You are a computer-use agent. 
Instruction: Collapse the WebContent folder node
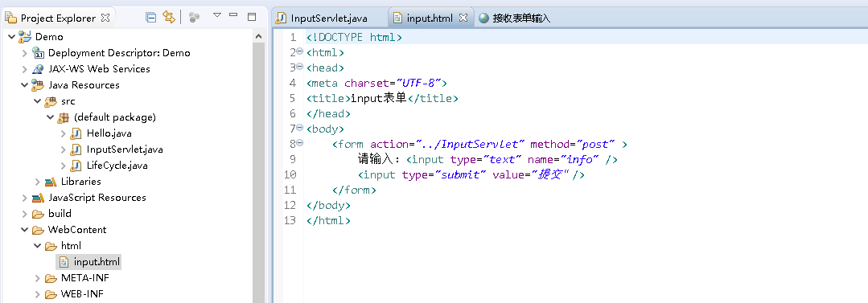(x=25, y=230)
